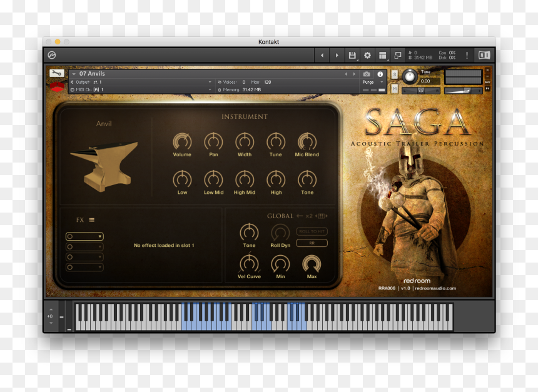The image size is (538, 392).
Task: Click the Low EQ knob
Action: tap(182, 179)
